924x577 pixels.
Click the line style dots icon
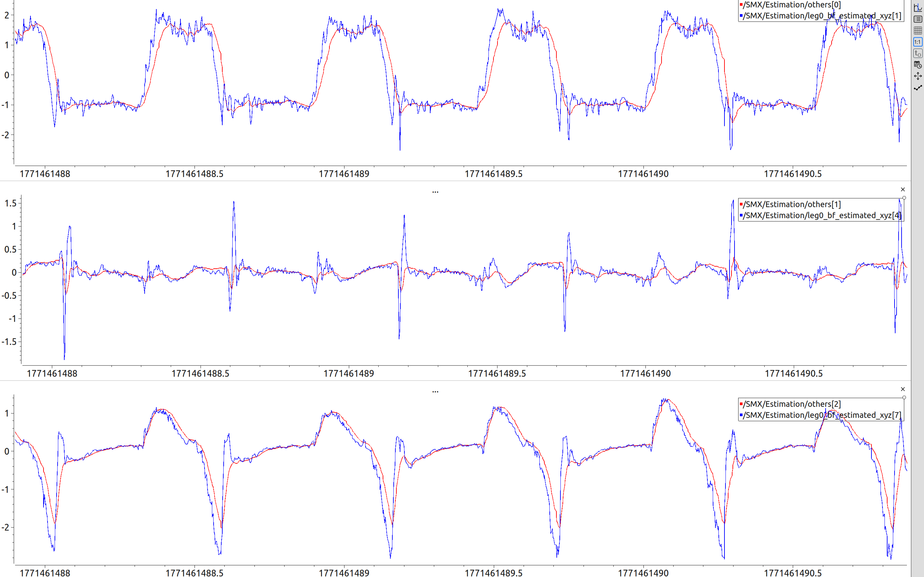pyautogui.click(x=918, y=88)
